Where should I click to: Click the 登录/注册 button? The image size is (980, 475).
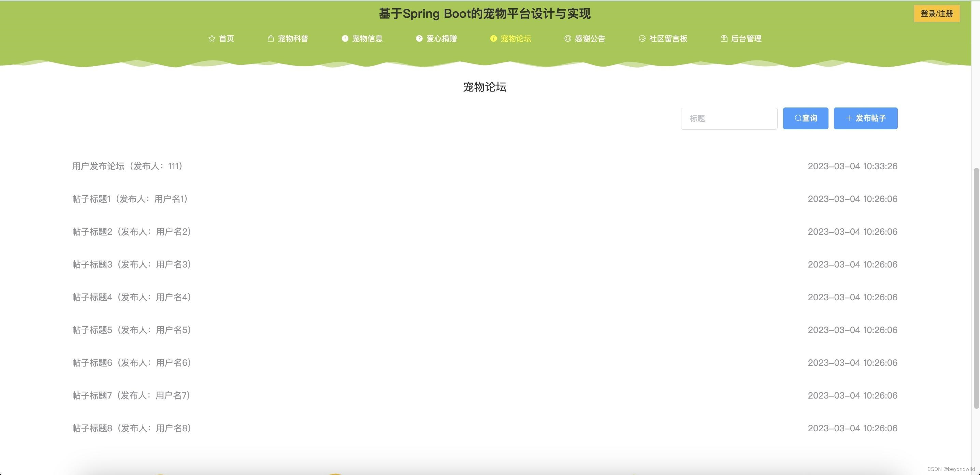pyautogui.click(x=937, y=13)
